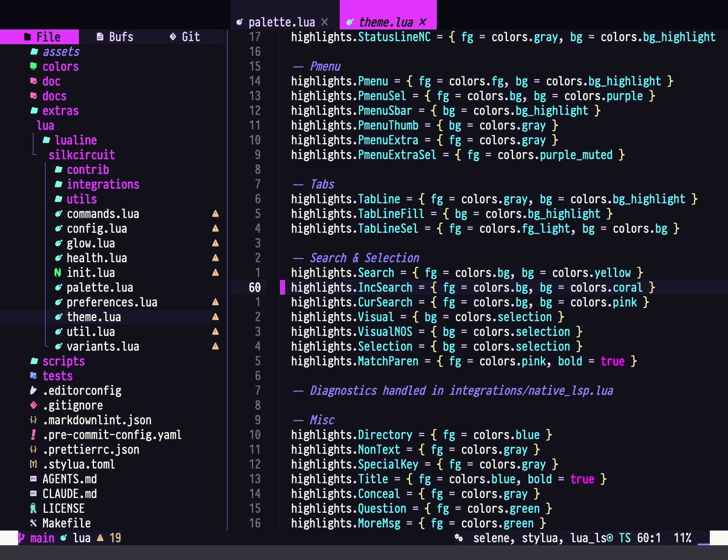Open config.lua in the file tree
728x560 pixels.
tap(97, 228)
